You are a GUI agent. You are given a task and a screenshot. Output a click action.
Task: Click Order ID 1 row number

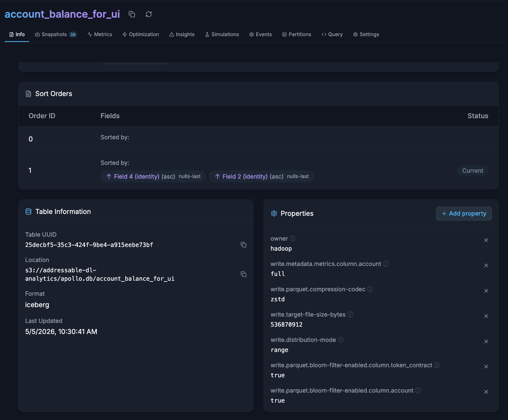30,170
